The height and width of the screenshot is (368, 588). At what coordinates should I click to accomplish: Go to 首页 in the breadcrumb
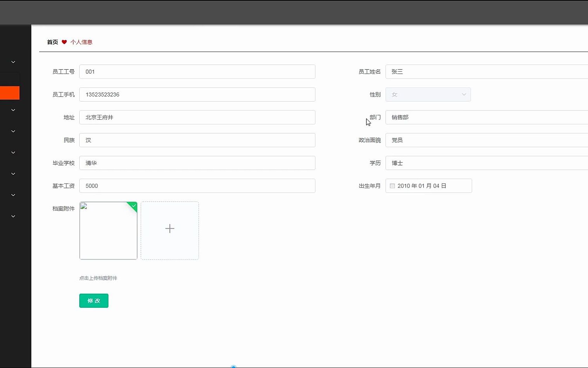click(52, 42)
